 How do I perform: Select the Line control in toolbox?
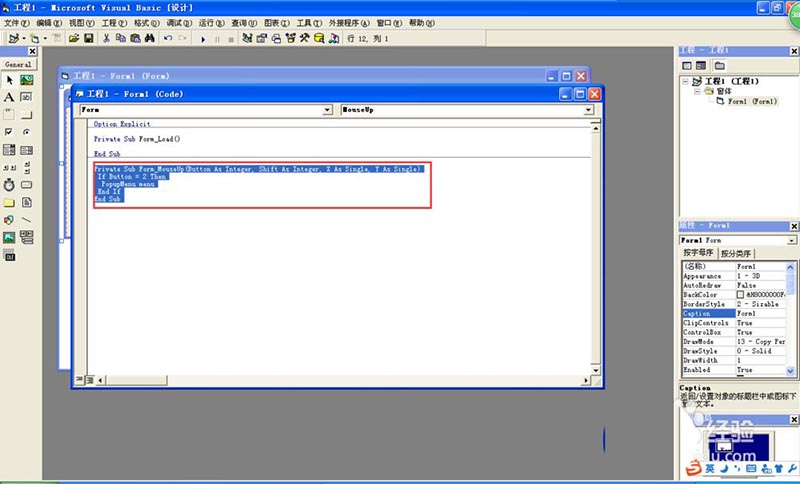tap(27, 220)
